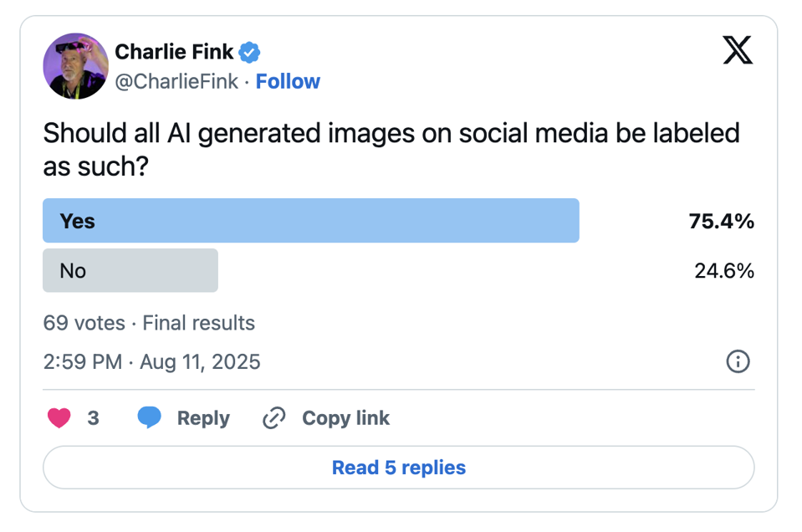
Task: Click the Charlie Fink display name
Action: coord(174,52)
